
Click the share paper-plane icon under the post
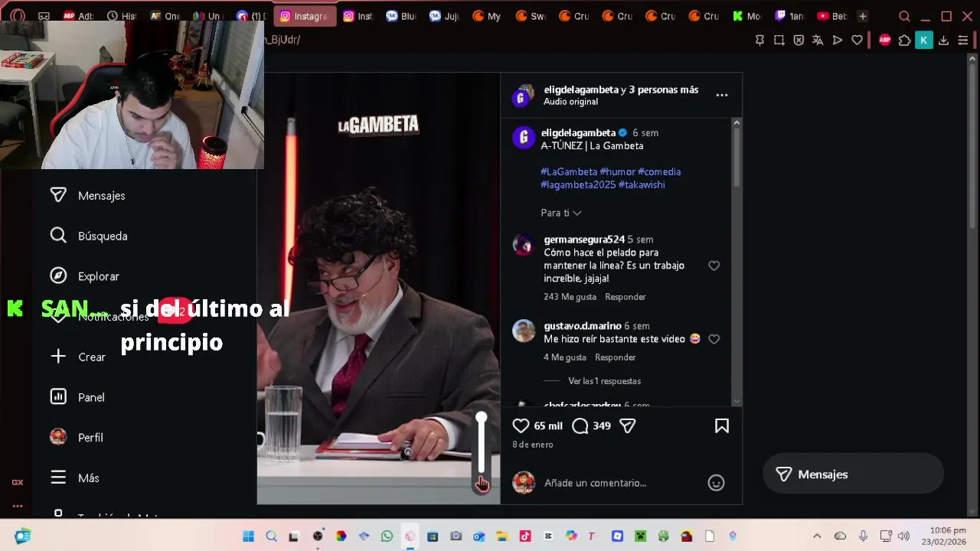point(628,425)
